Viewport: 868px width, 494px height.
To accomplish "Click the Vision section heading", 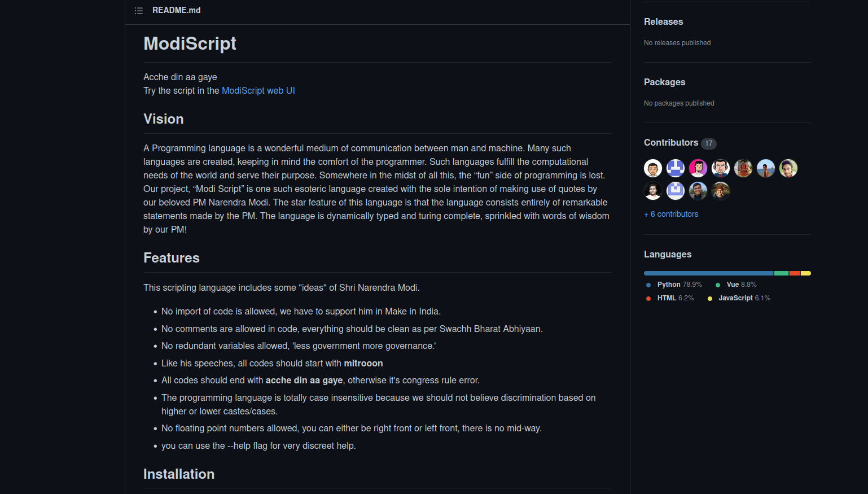I will point(164,119).
